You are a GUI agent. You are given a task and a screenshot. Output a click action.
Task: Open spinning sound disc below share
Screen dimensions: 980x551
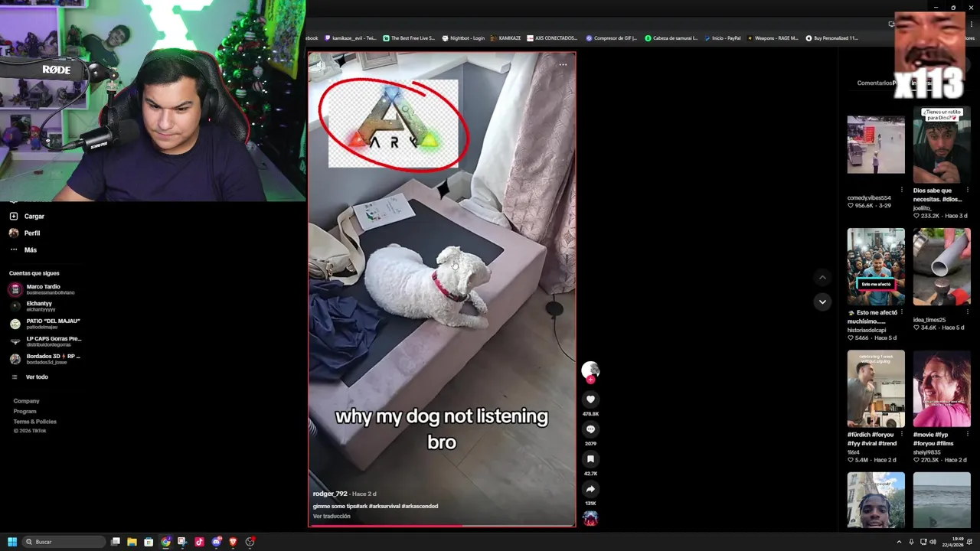tap(590, 518)
